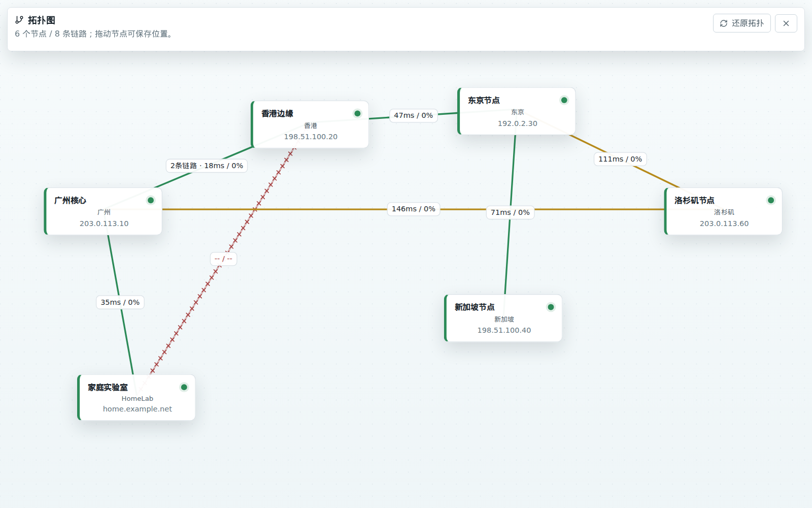Click the 新加坡节点 node title
The height and width of the screenshot is (508, 812).
click(x=475, y=307)
